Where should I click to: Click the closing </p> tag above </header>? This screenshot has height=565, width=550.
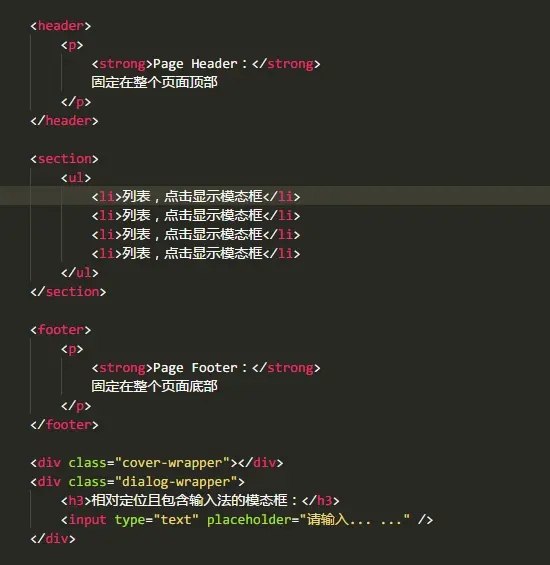coord(76,102)
